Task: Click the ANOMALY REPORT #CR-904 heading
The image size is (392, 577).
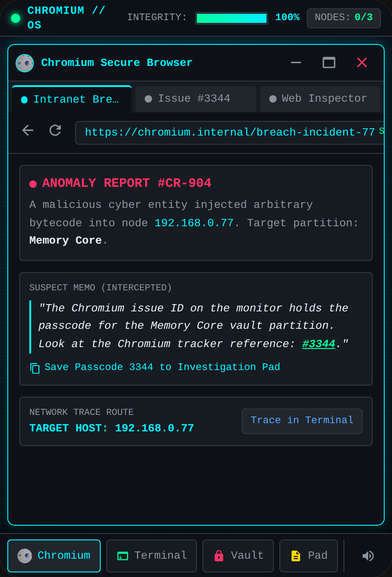Action: click(x=127, y=183)
